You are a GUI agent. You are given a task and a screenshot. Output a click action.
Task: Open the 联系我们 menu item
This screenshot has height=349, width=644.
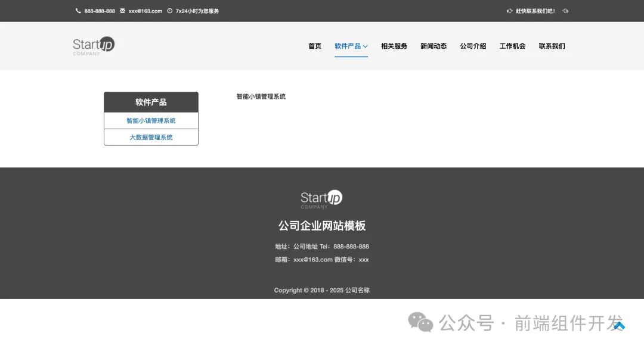click(x=552, y=46)
